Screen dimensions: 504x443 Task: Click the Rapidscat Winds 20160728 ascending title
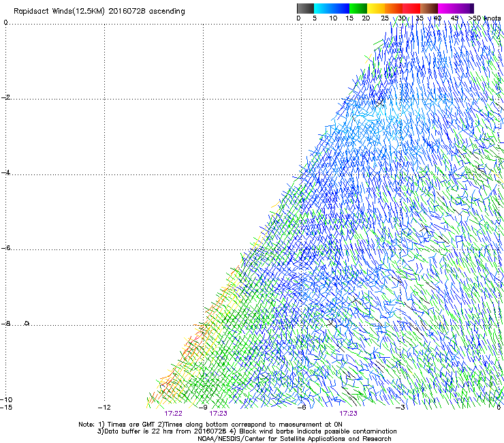(x=99, y=12)
